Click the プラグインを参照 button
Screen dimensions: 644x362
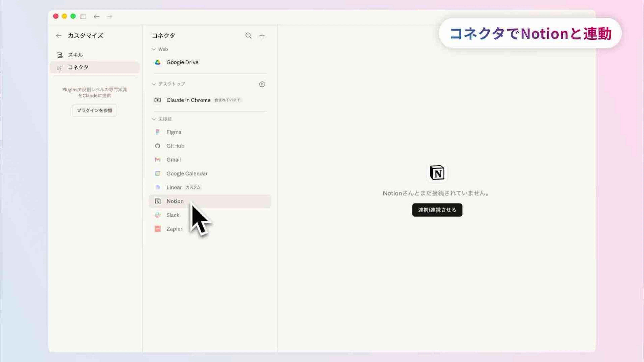click(x=94, y=110)
